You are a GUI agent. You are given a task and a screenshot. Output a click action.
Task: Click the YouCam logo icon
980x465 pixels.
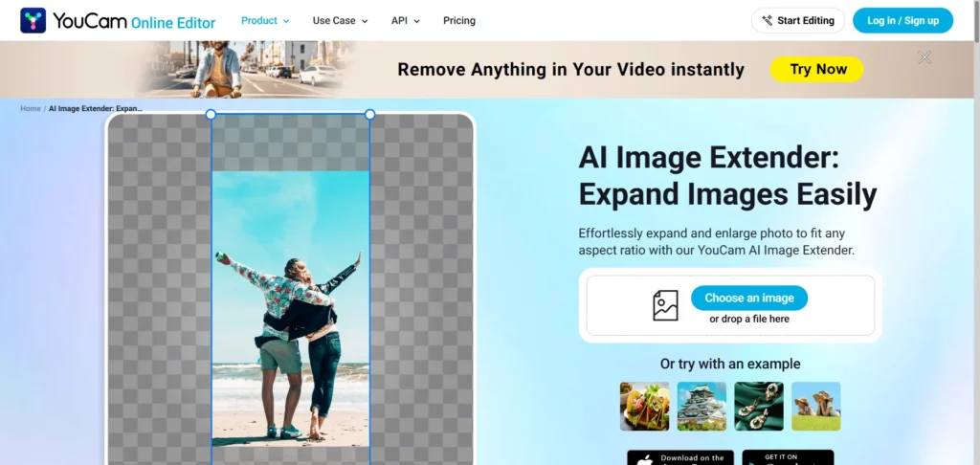(33, 21)
